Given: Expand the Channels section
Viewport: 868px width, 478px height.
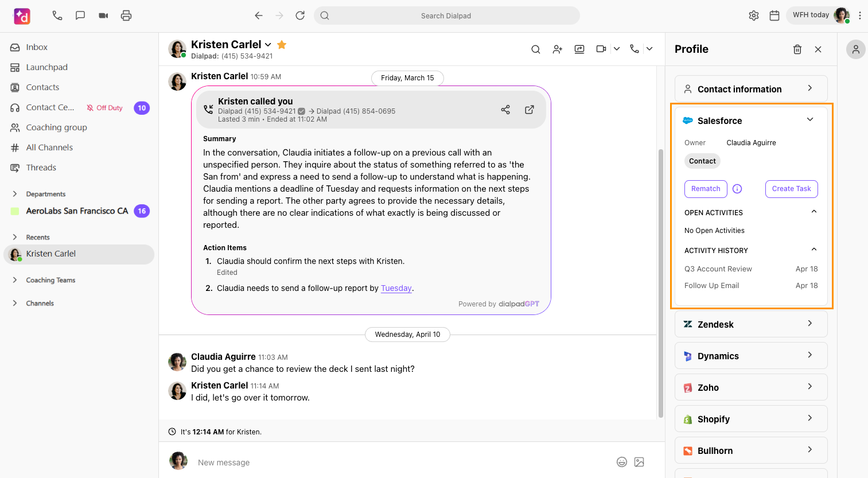Looking at the screenshot, I should 15,303.
